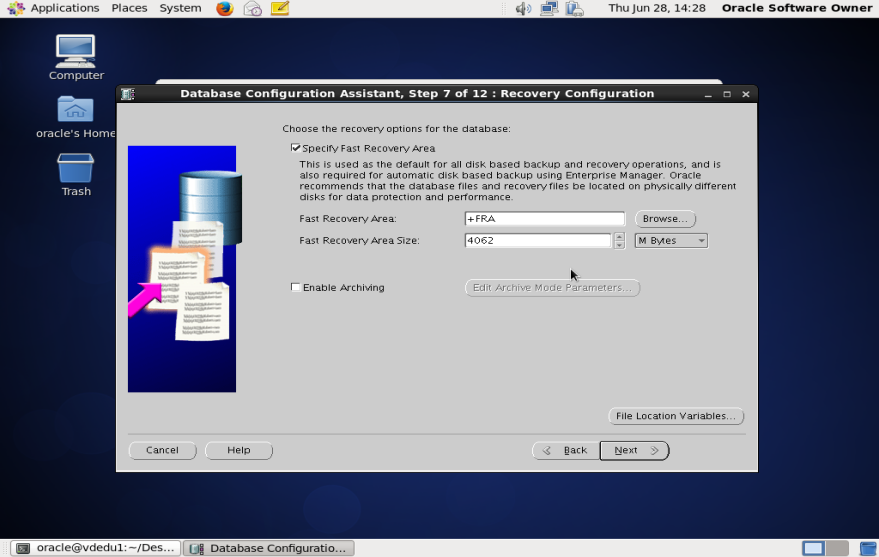879x557 pixels.
Task: Decrease Fast Recovery Area Size with down arrow
Action: pyautogui.click(x=619, y=244)
